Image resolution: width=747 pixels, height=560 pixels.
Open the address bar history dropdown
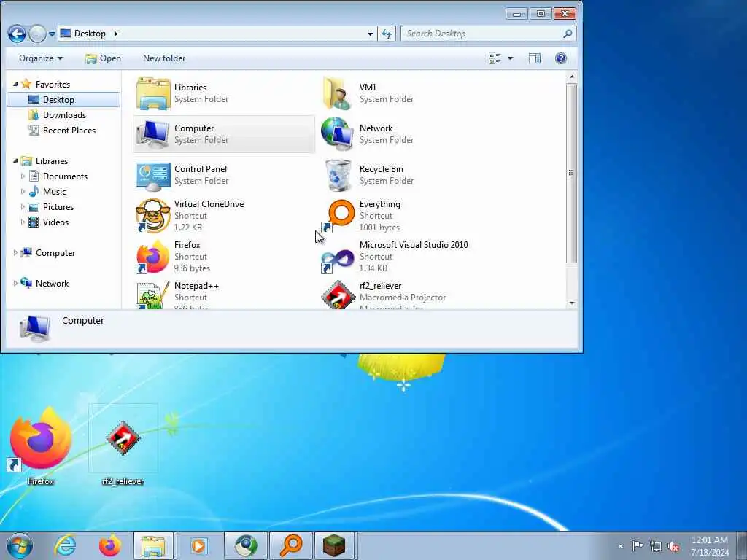coord(370,34)
